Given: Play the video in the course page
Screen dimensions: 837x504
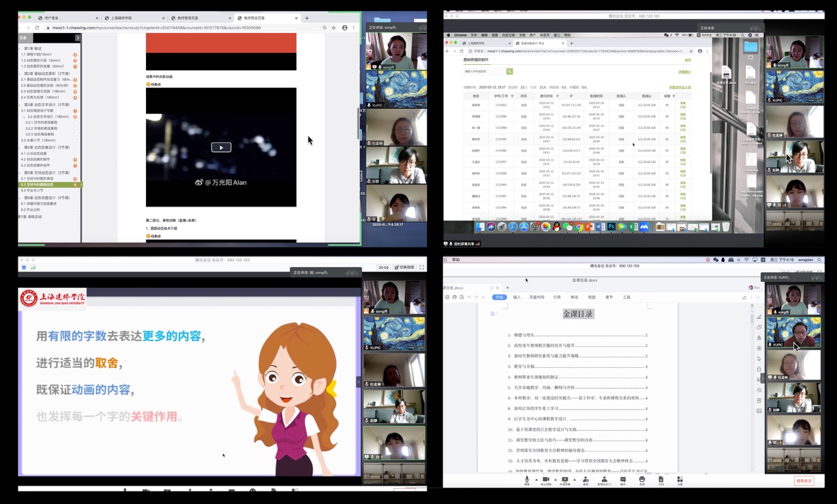Looking at the screenshot, I should (x=221, y=147).
